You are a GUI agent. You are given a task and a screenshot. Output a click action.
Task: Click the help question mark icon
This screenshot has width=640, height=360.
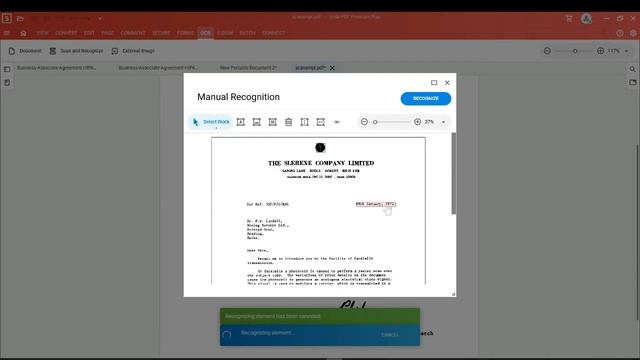[620, 33]
